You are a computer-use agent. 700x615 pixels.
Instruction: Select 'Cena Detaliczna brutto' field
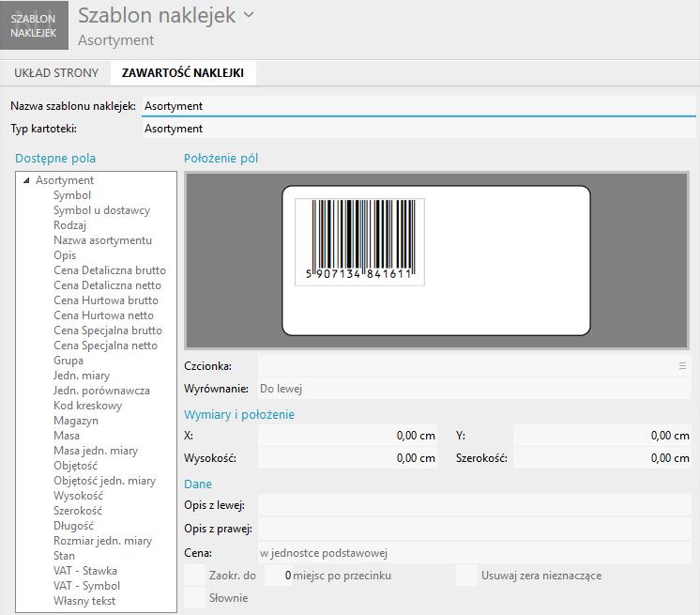pyautogui.click(x=110, y=270)
